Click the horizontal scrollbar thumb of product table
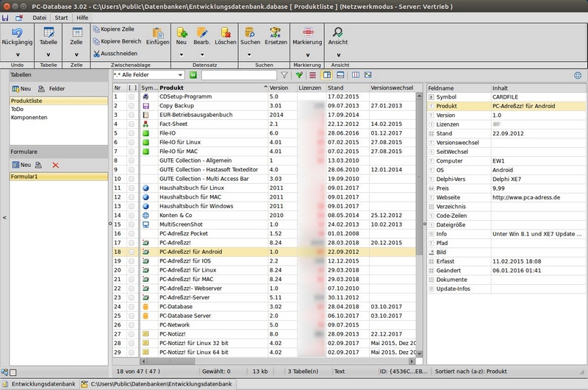Screen dimensions: 588x390 coord(171,361)
